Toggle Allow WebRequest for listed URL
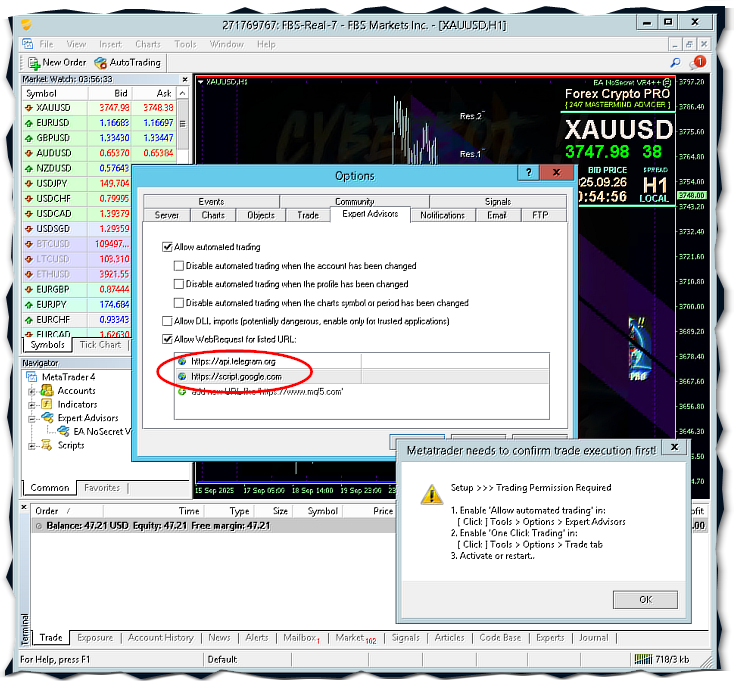Viewport: 734px width, 689px height. pyautogui.click(x=167, y=339)
